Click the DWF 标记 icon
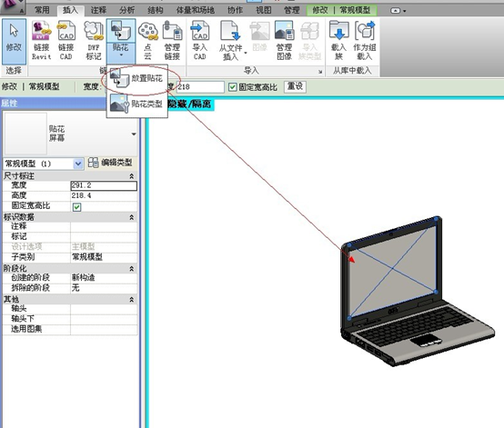Screen dimensions: 504x428 [x=94, y=41]
